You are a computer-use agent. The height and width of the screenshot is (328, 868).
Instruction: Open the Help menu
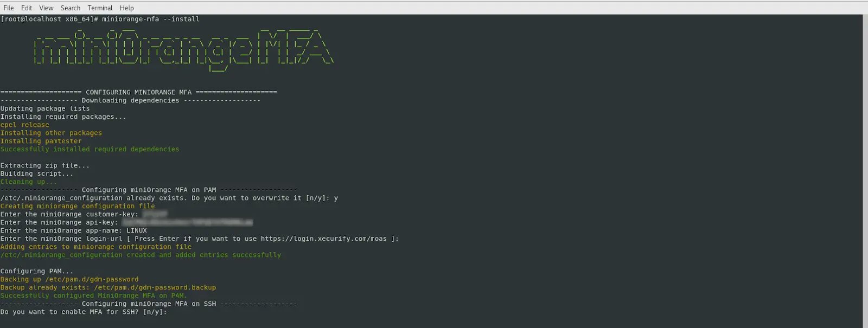[126, 8]
